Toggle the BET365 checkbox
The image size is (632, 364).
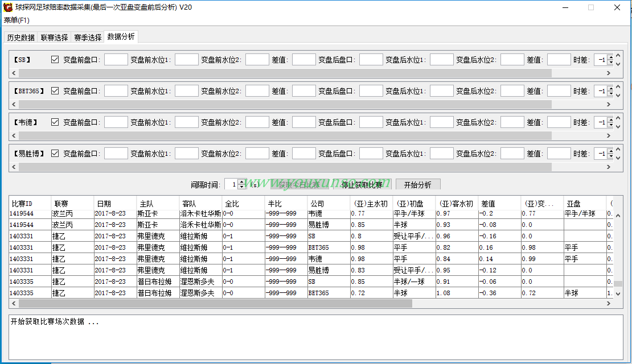click(x=55, y=91)
